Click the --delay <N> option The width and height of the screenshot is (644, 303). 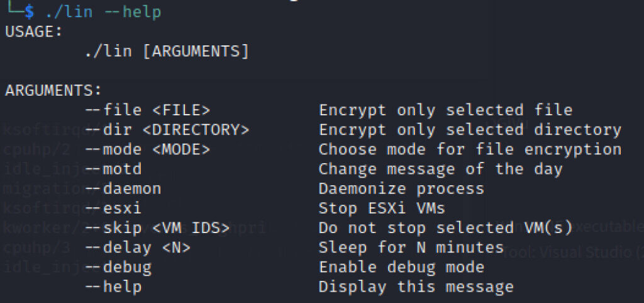point(138,248)
